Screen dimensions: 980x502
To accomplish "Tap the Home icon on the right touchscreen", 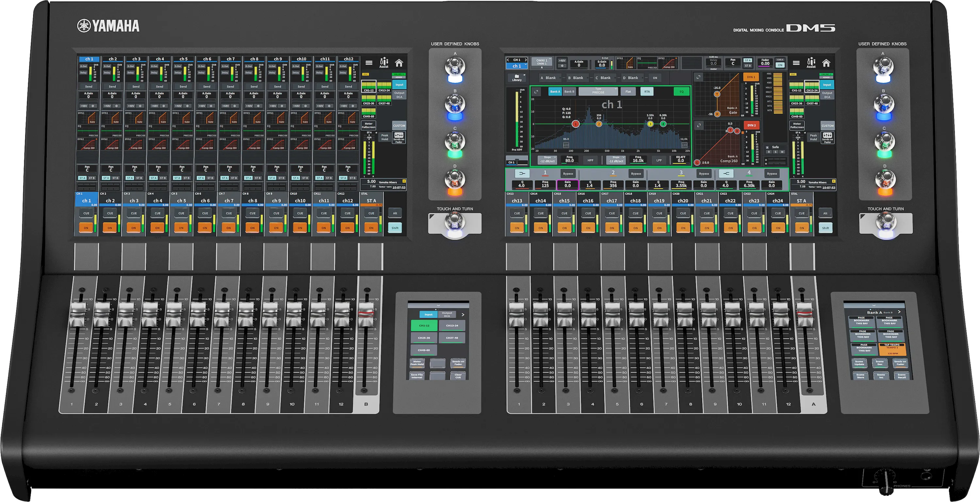I will click(826, 63).
